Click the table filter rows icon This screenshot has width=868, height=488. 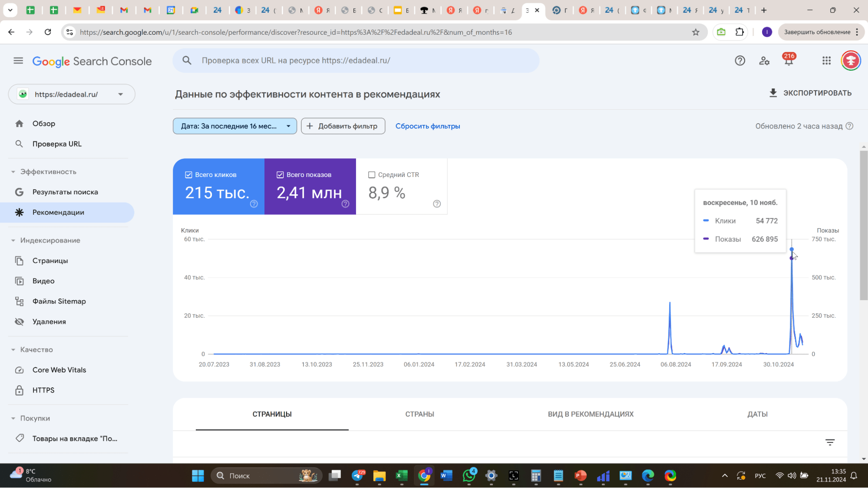pos(830,442)
